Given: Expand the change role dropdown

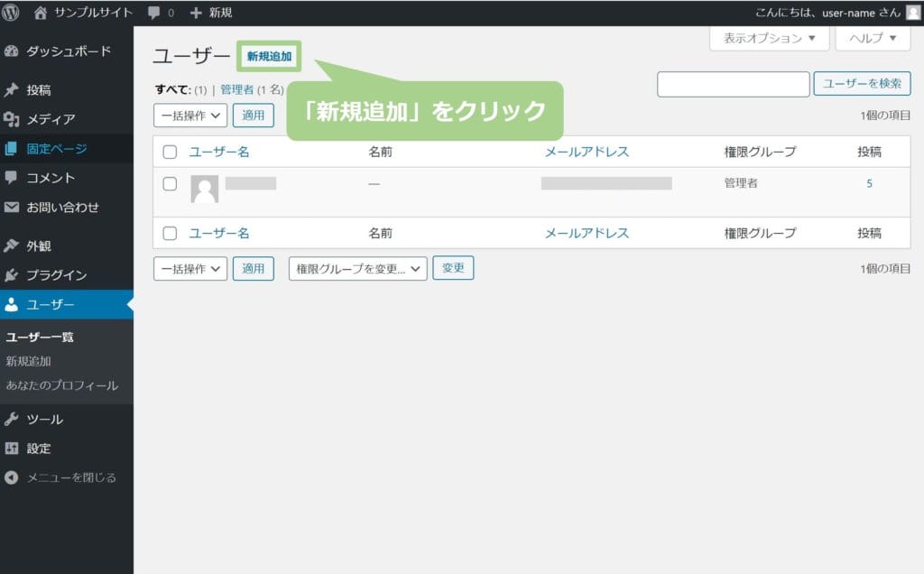Looking at the screenshot, I should (x=357, y=268).
